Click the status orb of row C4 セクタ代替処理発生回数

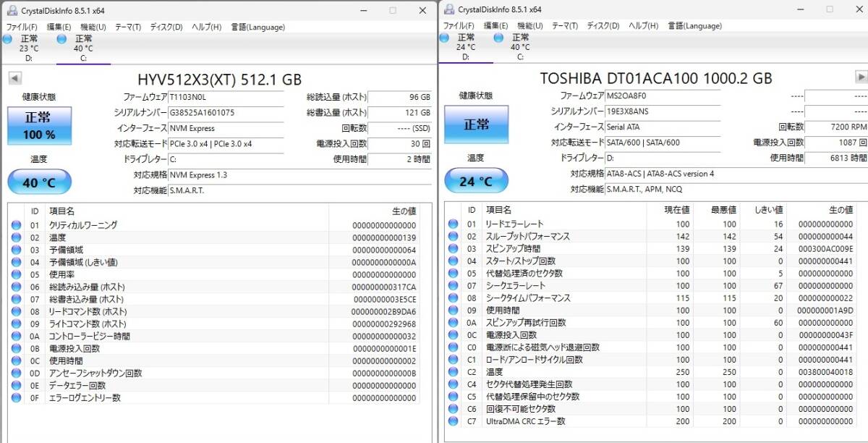click(x=453, y=384)
